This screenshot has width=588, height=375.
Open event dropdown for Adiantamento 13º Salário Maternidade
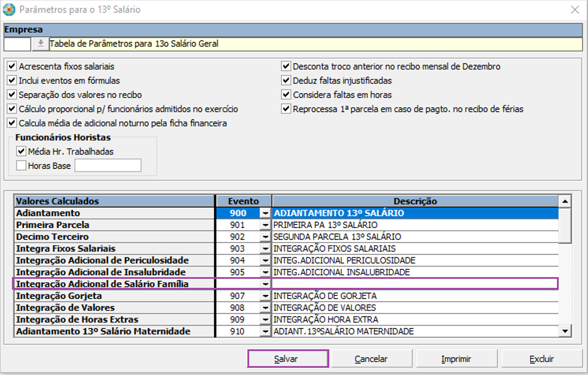coord(265,331)
